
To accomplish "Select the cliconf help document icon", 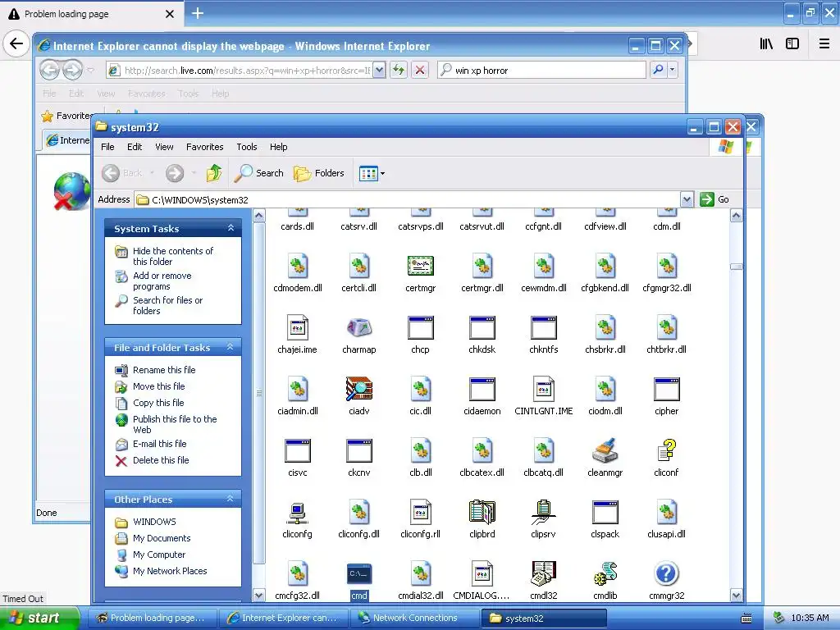I will pyautogui.click(x=666, y=450).
